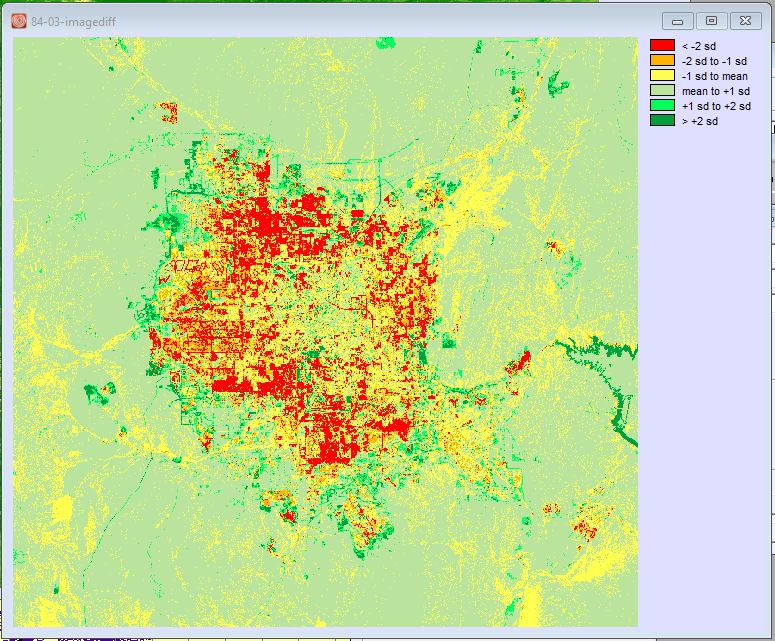Maximize the 84-03-imagediff window
The height and width of the screenshot is (641, 775).
(711, 21)
